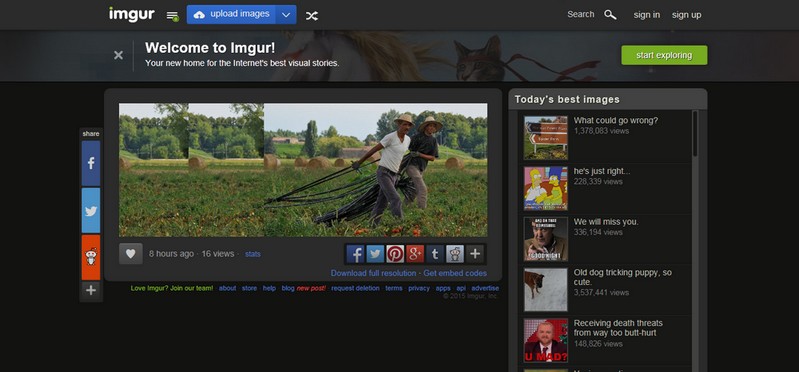799x372 pixels.
Task: Expand upload images dropdown arrow
Action: coord(286,15)
